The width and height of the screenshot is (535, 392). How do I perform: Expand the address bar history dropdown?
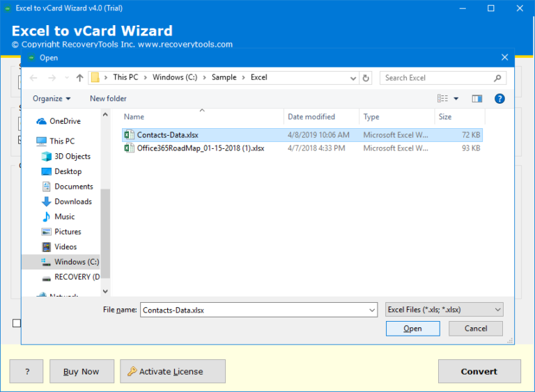coord(353,79)
